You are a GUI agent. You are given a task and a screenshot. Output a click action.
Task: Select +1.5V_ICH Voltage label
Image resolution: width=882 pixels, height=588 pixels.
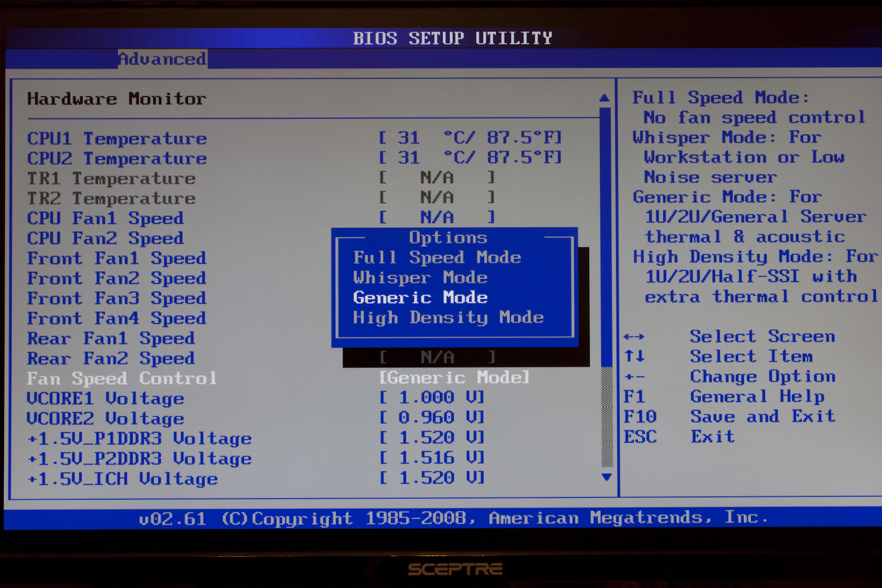point(122,479)
